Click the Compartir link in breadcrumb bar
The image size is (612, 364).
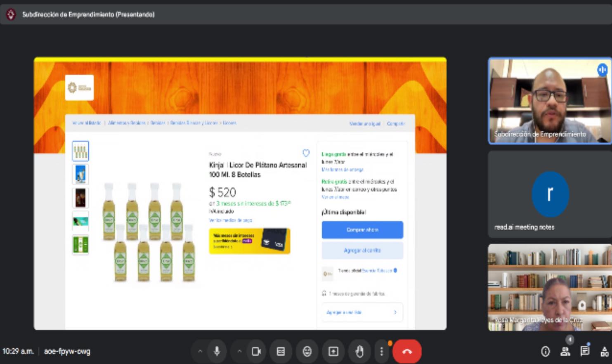(x=396, y=124)
